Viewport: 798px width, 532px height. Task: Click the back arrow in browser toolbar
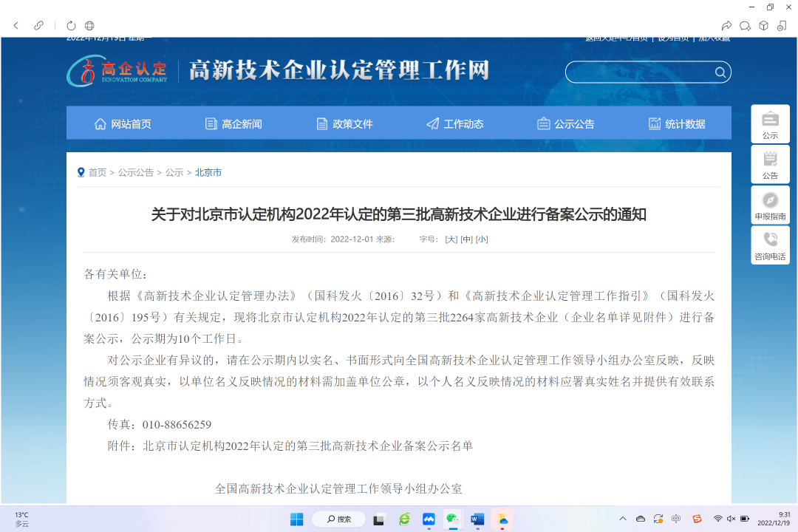(x=16, y=26)
